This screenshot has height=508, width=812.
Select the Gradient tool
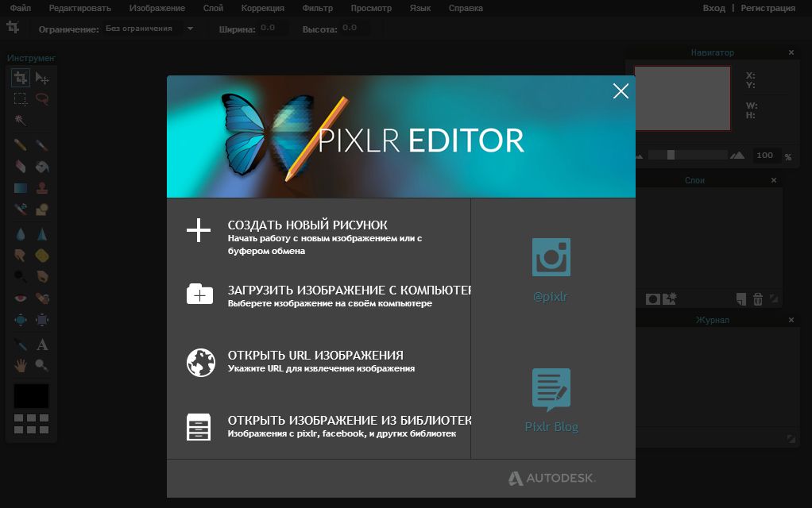click(20, 188)
